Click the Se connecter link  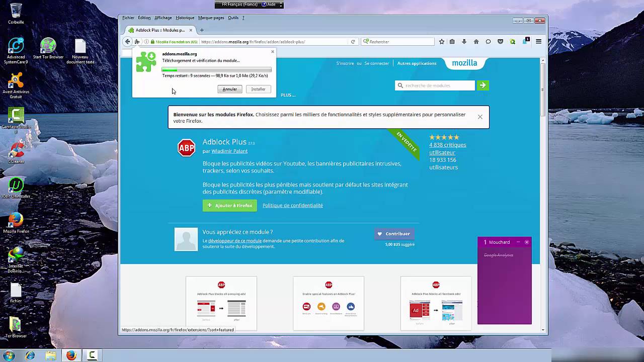pos(377,63)
